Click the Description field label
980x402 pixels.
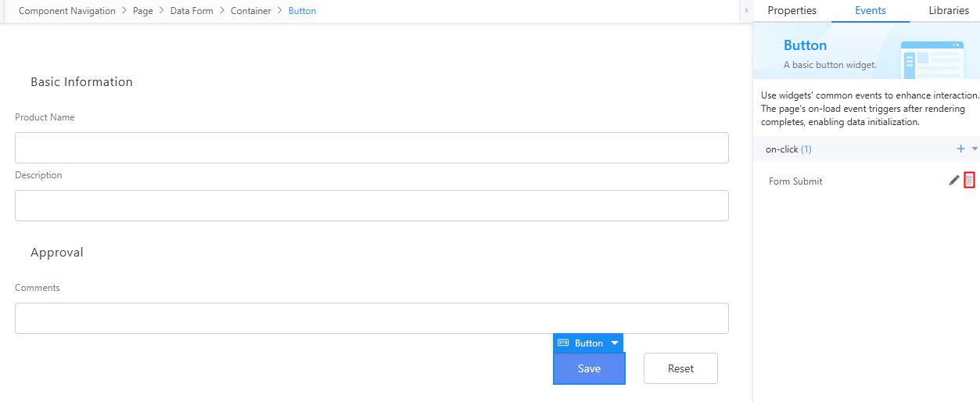(x=38, y=175)
